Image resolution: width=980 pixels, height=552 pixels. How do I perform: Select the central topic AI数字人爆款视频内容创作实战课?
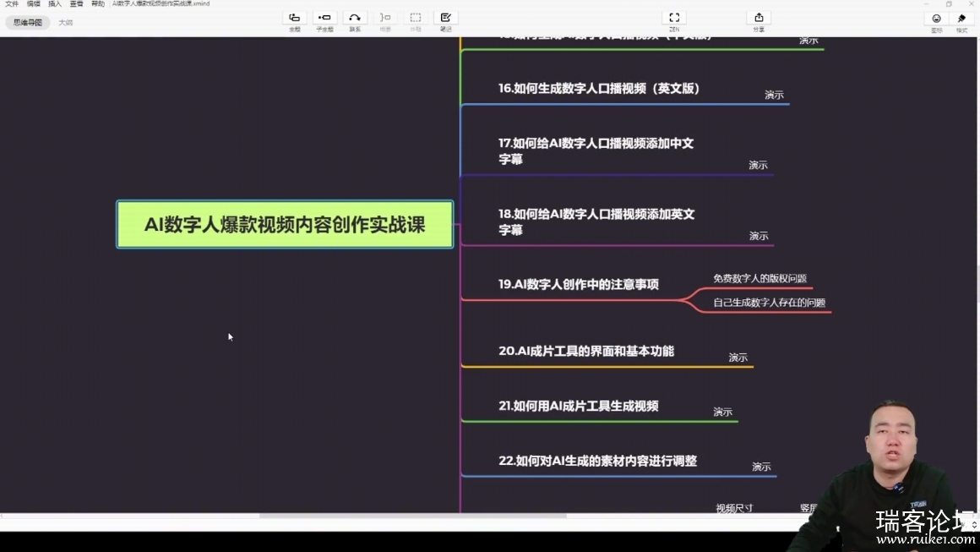coord(285,224)
